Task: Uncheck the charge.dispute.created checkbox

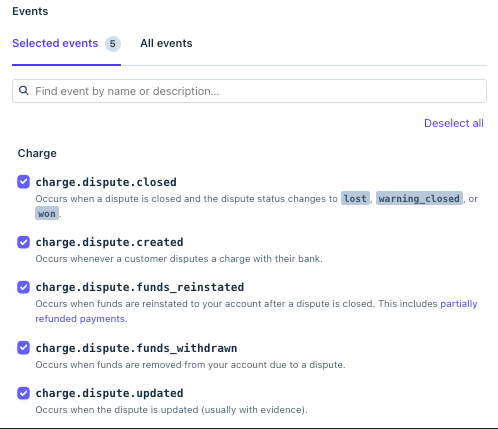Action: coord(23,242)
